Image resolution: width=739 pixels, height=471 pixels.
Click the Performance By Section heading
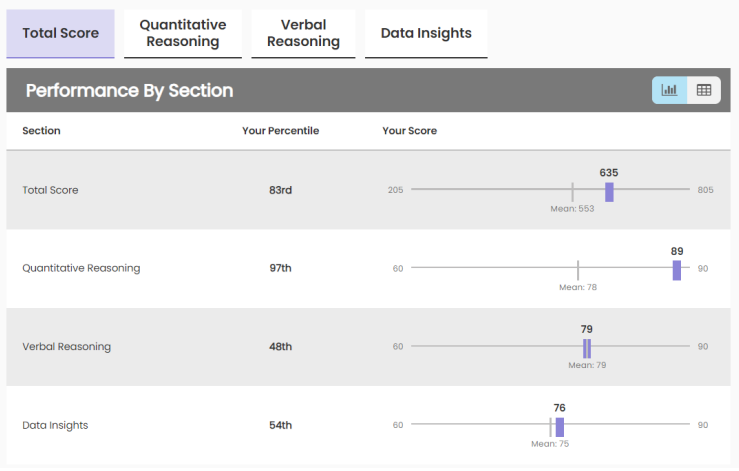coord(129,91)
